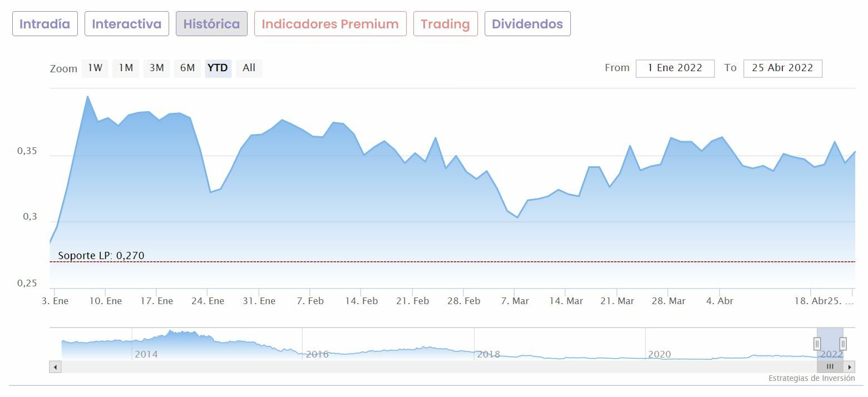Click the navigator's left range handle
Image resolution: width=868 pixels, height=397 pixels.
point(817,344)
